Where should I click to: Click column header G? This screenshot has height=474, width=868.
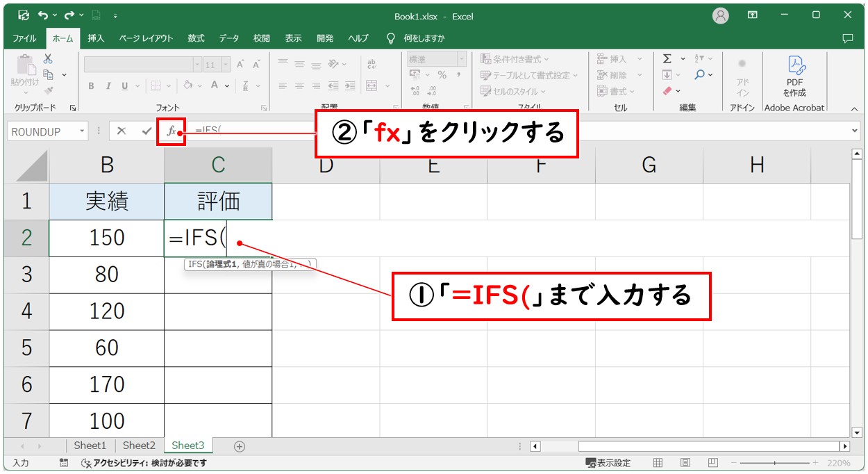tap(649, 165)
